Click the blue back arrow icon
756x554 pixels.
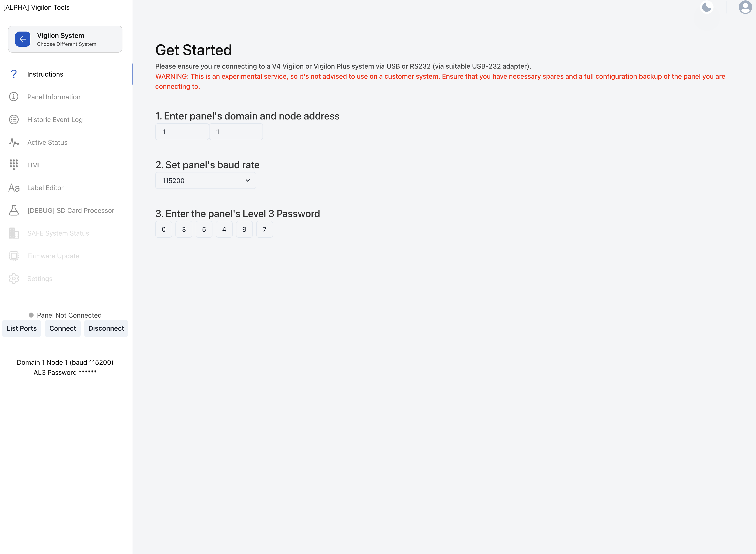tap(23, 39)
